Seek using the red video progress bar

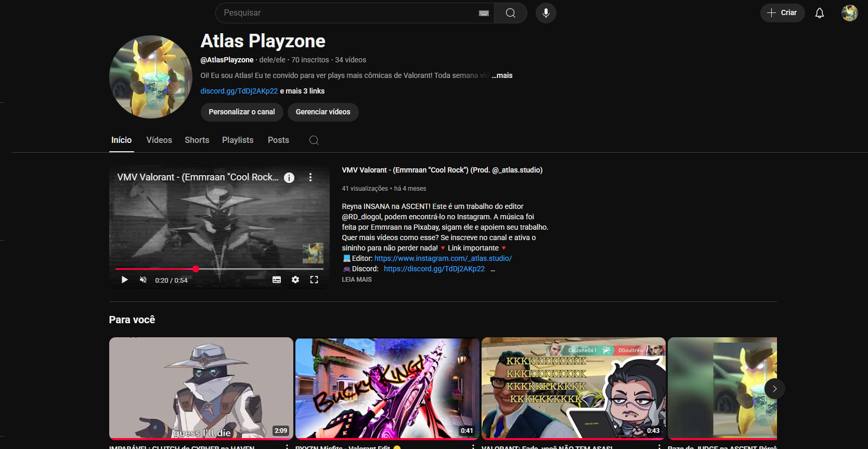[x=219, y=269]
